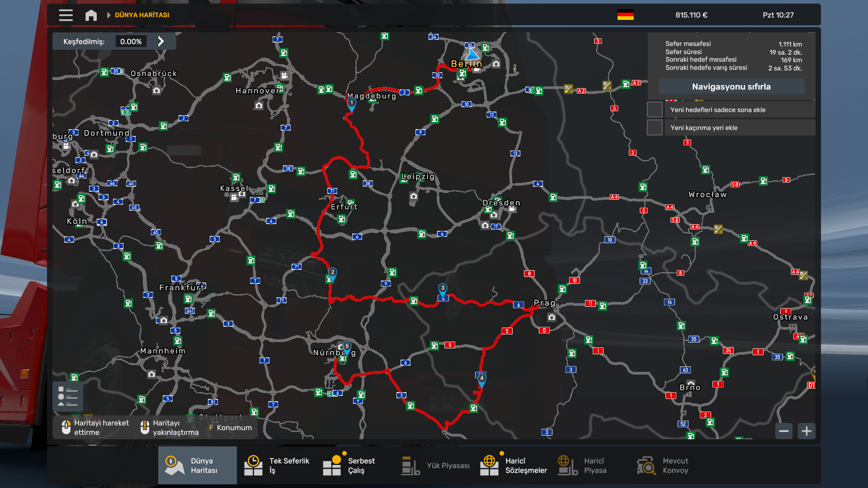Zoom out map with minus button
Viewport: 868px width, 488px height.
point(784,431)
